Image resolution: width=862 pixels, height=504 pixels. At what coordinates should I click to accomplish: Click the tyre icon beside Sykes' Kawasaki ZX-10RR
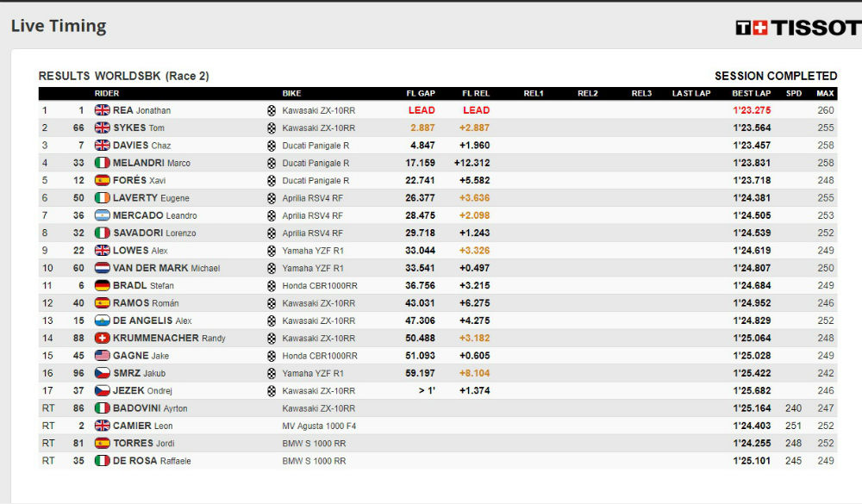(x=272, y=128)
